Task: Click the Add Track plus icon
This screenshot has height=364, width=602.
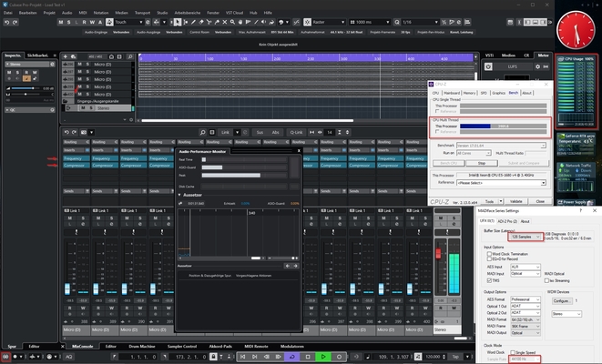Action: (66, 55)
